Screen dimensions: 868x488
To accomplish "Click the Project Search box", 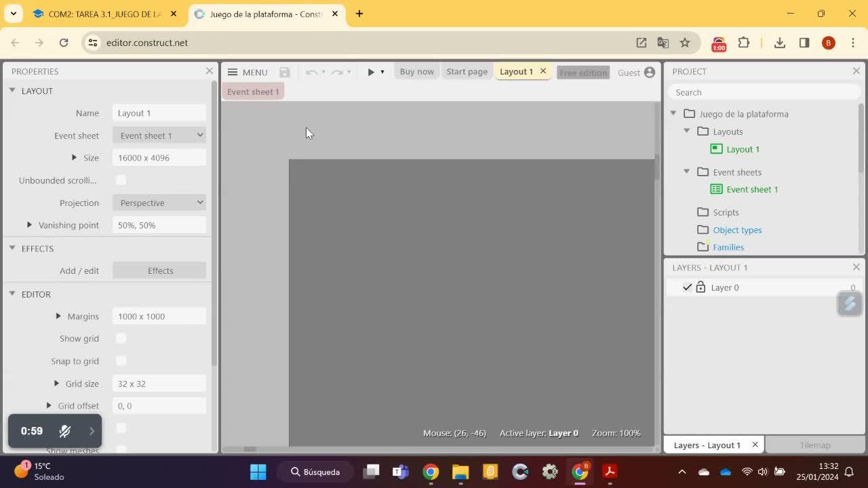I will point(764,92).
